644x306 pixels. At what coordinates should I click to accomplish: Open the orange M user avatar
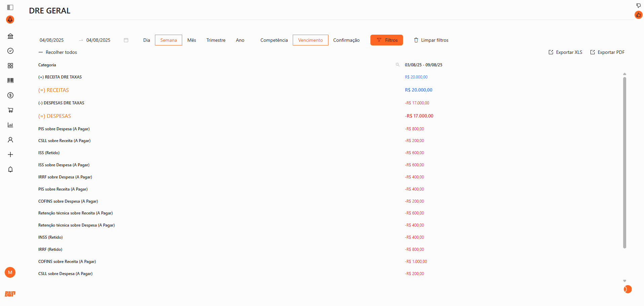[10, 272]
